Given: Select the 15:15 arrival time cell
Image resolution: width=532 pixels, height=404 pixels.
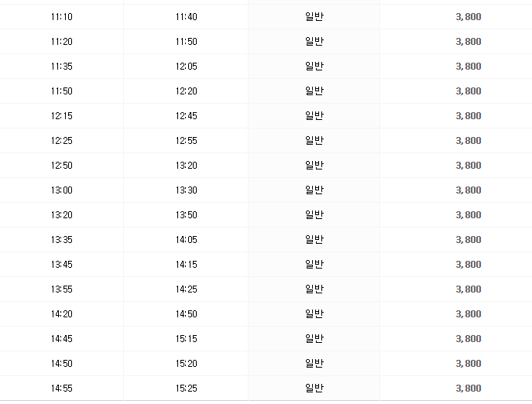Looking at the screenshot, I should [186, 339].
